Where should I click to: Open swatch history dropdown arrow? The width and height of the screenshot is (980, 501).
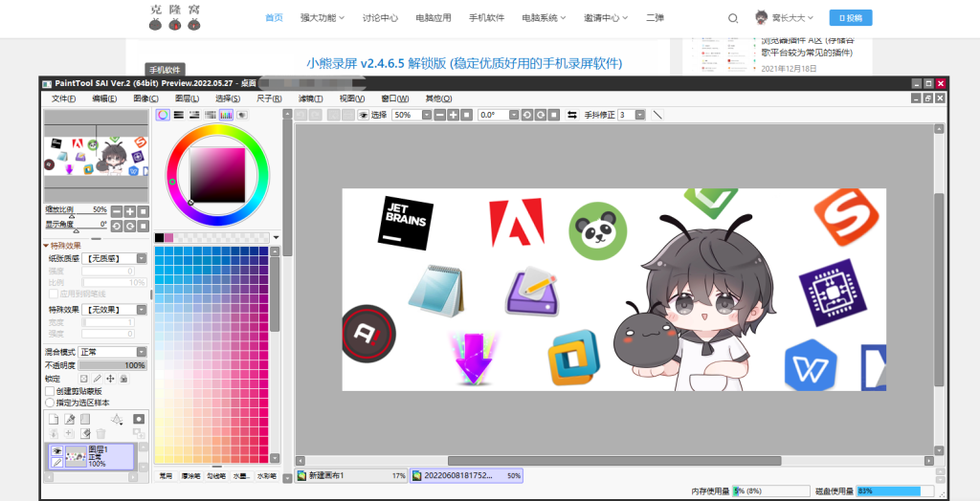(276, 237)
